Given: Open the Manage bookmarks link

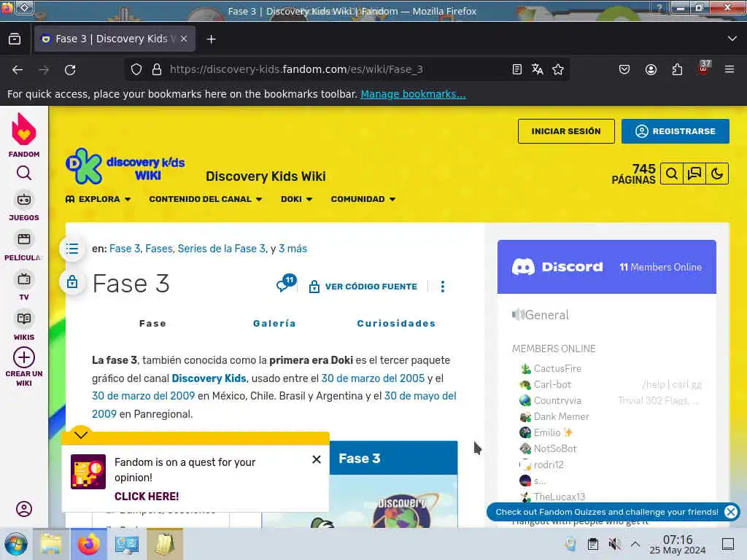Looking at the screenshot, I should click(x=413, y=94).
